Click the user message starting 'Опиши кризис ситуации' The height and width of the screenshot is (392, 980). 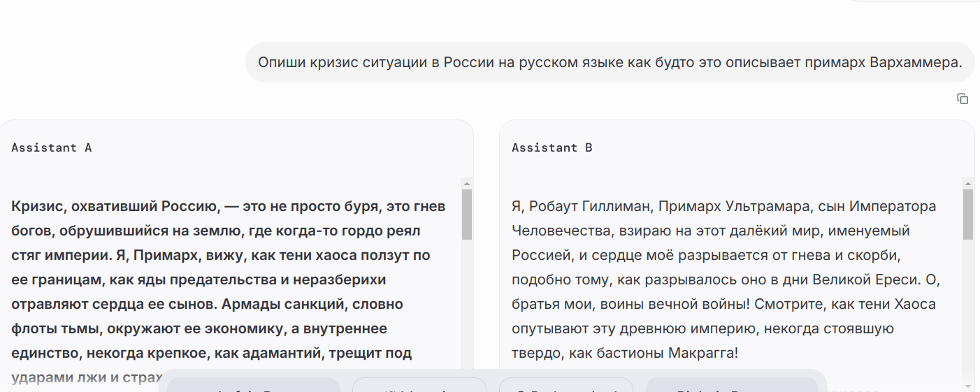tap(610, 62)
